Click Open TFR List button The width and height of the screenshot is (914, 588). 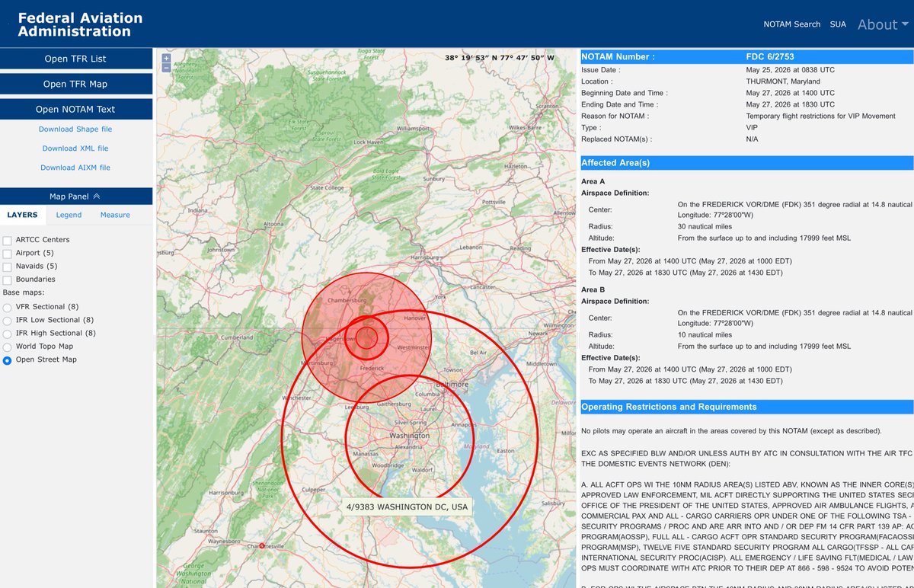[75, 59]
